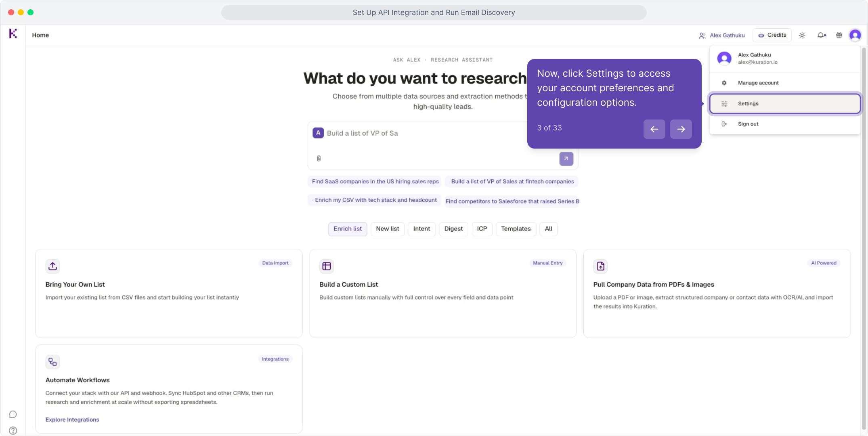Click the upload icon on Bring Your Own List
This screenshot has height=436, width=868.
click(52, 266)
